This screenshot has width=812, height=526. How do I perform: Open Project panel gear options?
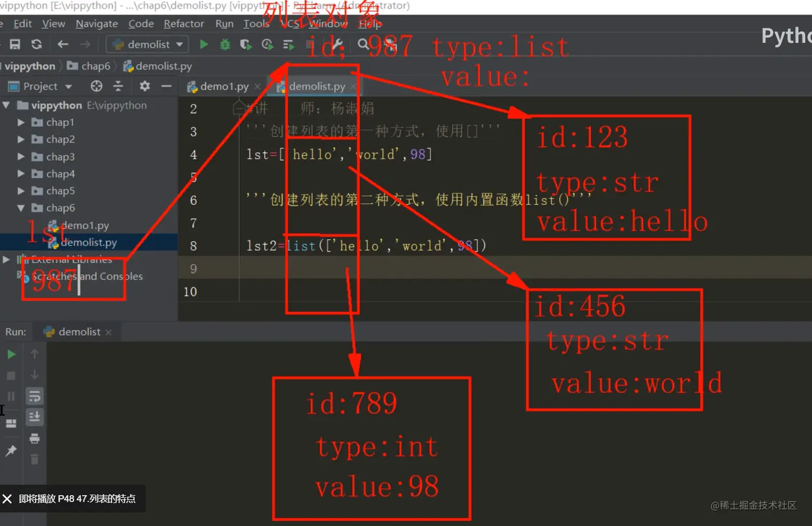click(x=144, y=86)
